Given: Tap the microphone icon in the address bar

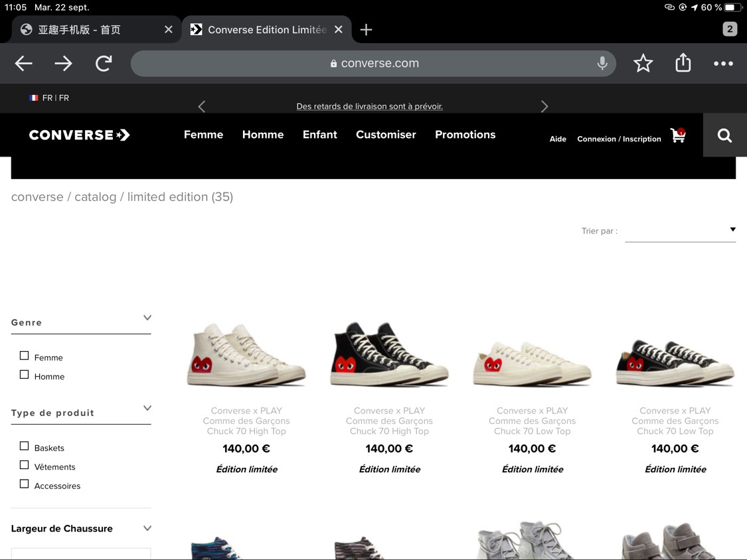Looking at the screenshot, I should (602, 63).
